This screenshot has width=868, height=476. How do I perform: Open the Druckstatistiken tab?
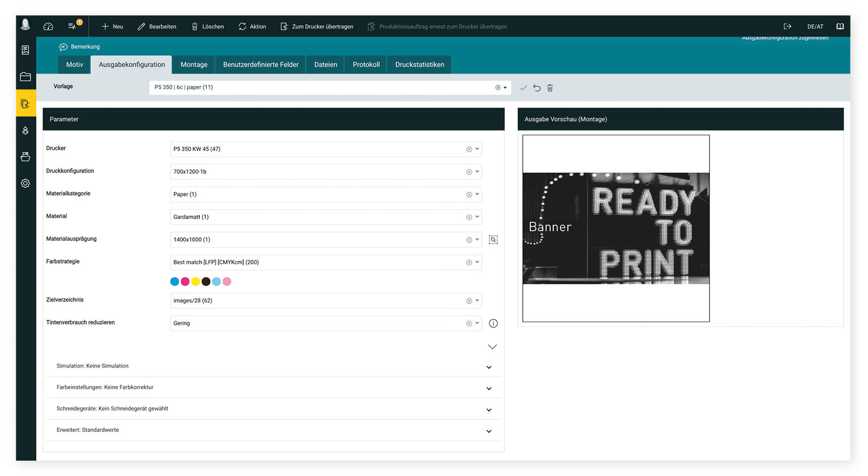(x=419, y=65)
